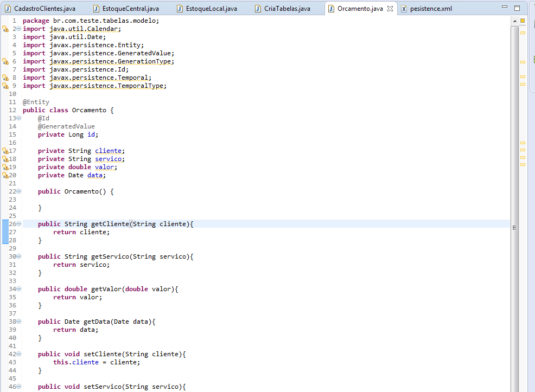The width and height of the screenshot is (535, 392).
Task: Jump to the first overview ruler warning marker
Action: tap(523, 33)
